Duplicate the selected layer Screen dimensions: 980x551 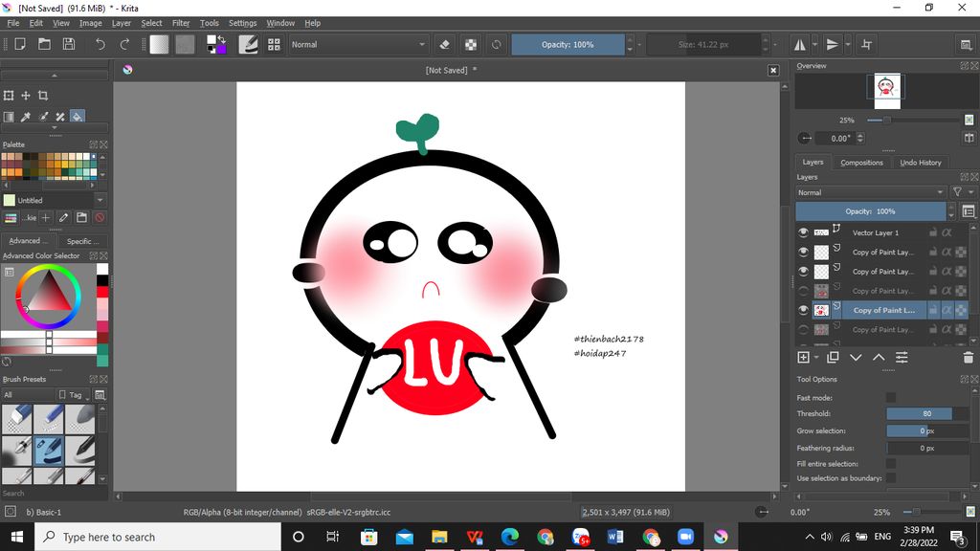pyautogui.click(x=833, y=358)
